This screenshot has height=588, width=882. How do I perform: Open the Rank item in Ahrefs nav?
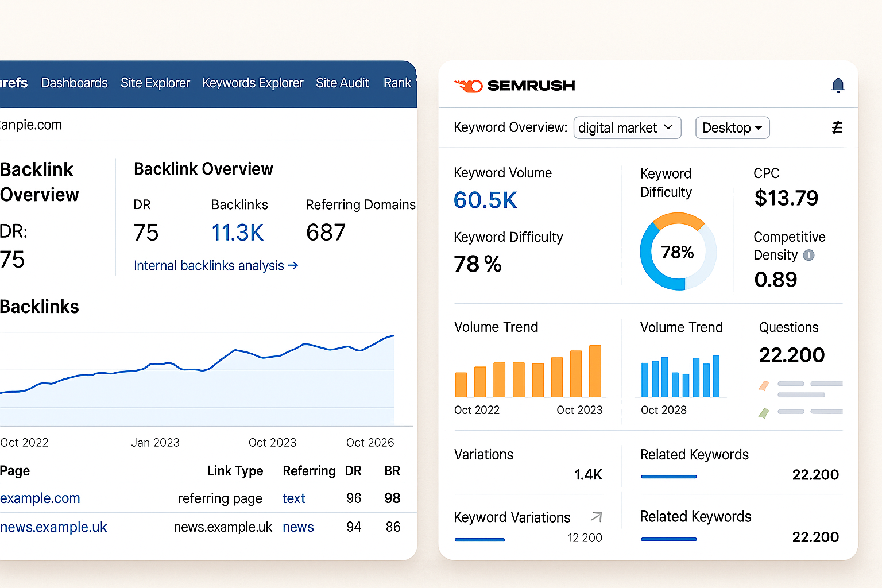point(397,83)
